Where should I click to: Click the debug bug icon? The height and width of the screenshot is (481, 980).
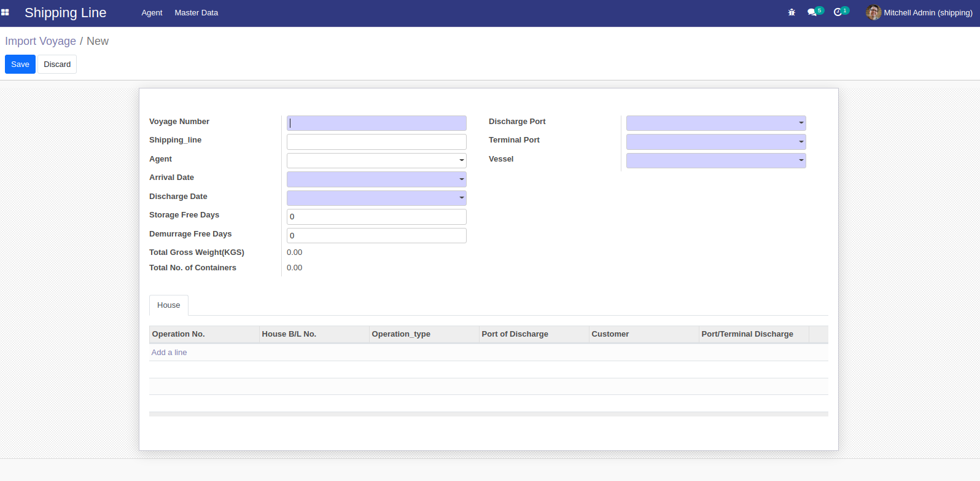click(x=791, y=12)
